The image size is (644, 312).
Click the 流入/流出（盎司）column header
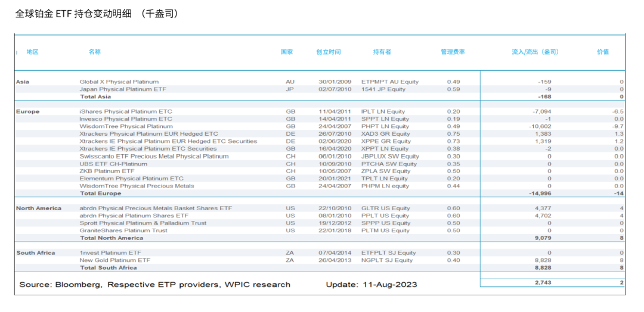[x=535, y=52]
